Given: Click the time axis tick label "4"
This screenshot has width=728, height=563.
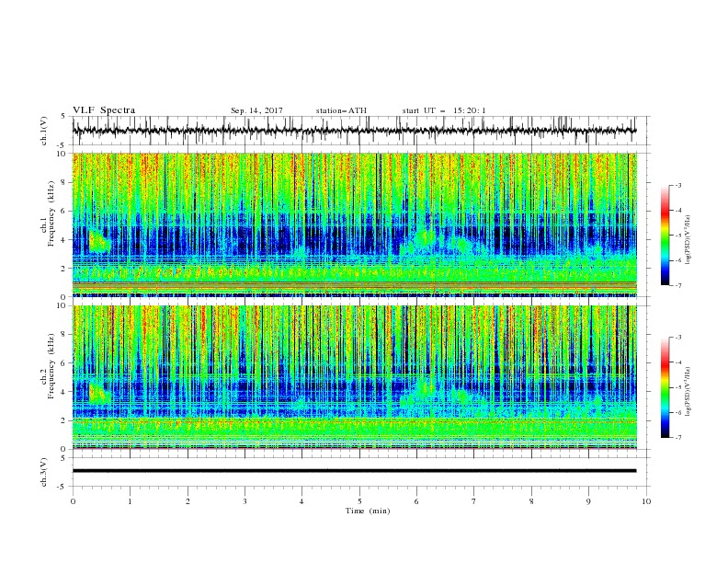Looking at the screenshot, I should pos(302,501).
